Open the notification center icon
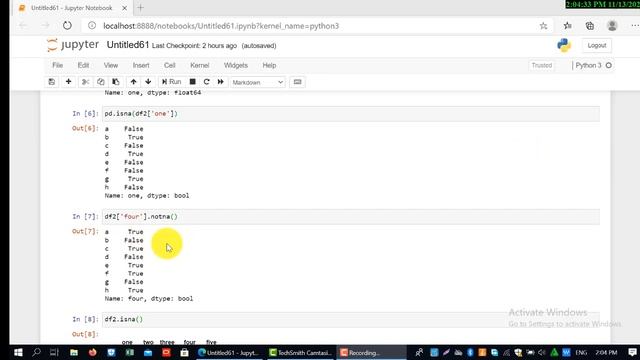The width and height of the screenshot is (640, 360). pyautogui.click(x=632, y=352)
